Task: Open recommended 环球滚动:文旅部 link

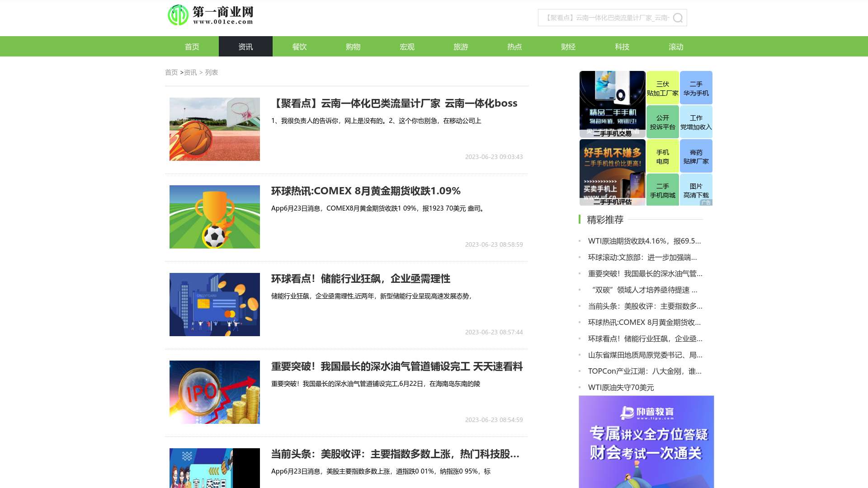Action: pyautogui.click(x=642, y=257)
